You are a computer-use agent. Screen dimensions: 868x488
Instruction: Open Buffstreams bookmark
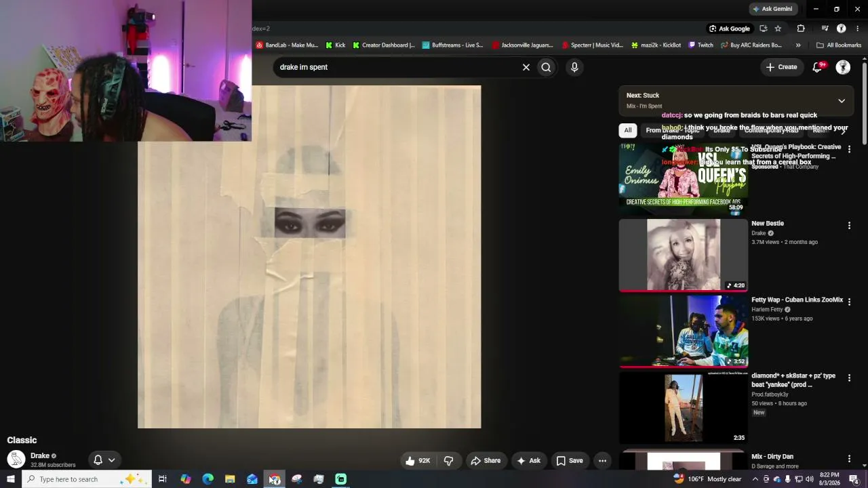(x=453, y=45)
